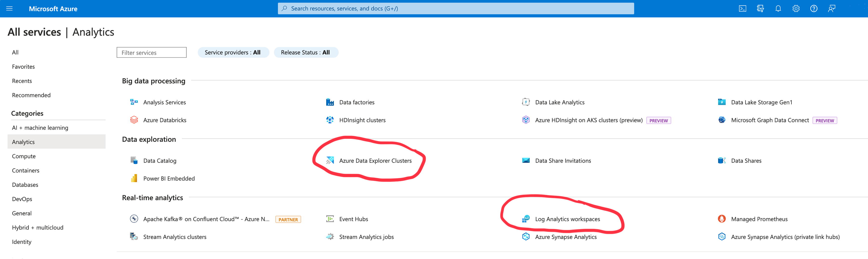
Task: Select AI + machine learning category
Action: point(56,128)
